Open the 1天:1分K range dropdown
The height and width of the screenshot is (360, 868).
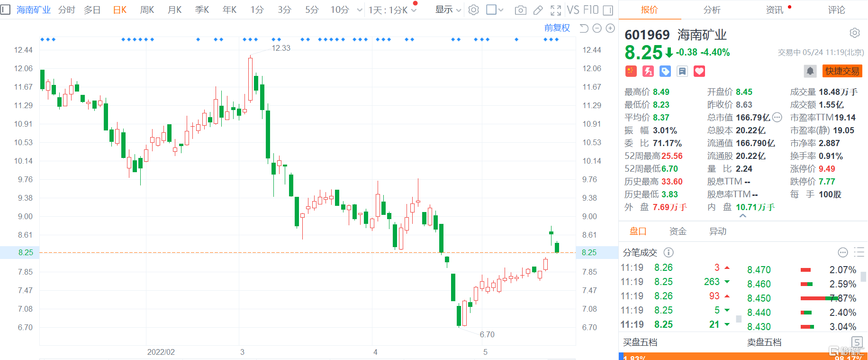pos(393,10)
